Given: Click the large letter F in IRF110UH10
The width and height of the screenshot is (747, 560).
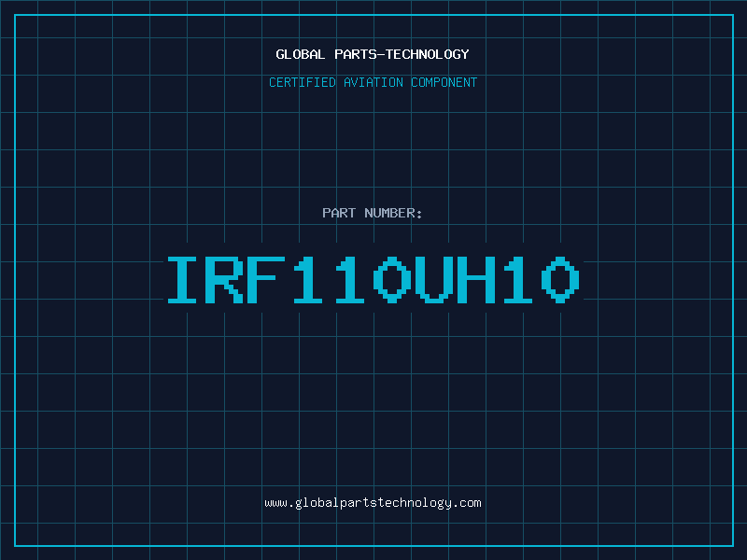Looking at the screenshot, I should tap(266, 279).
